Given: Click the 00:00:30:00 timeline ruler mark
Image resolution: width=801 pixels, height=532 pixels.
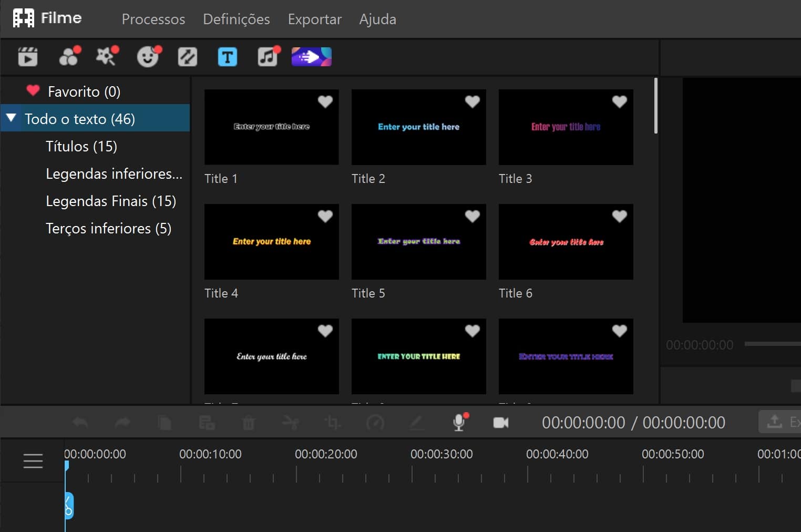Looking at the screenshot, I should [x=441, y=454].
